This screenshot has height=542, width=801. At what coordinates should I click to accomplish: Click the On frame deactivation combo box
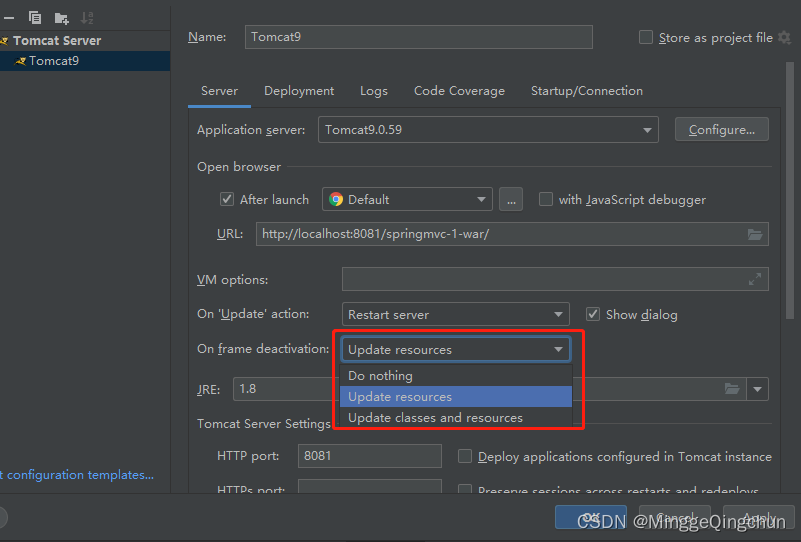coord(456,349)
